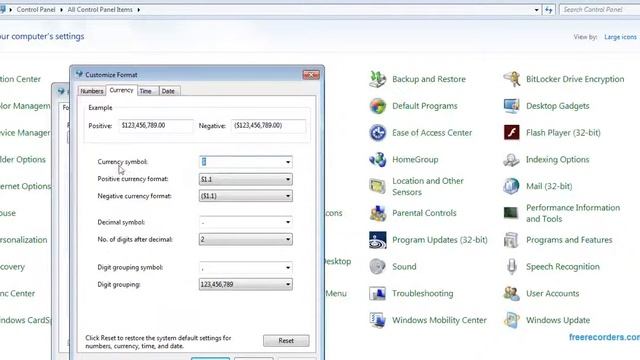Open the Sound icon
The height and width of the screenshot is (360, 640).
pyautogui.click(x=378, y=267)
